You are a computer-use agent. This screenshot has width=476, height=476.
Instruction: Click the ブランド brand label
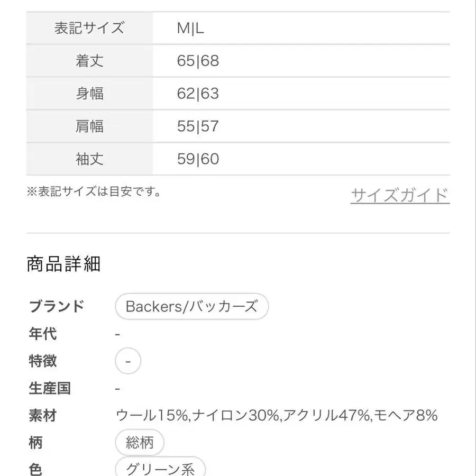pyautogui.click(x=57, y=306)
